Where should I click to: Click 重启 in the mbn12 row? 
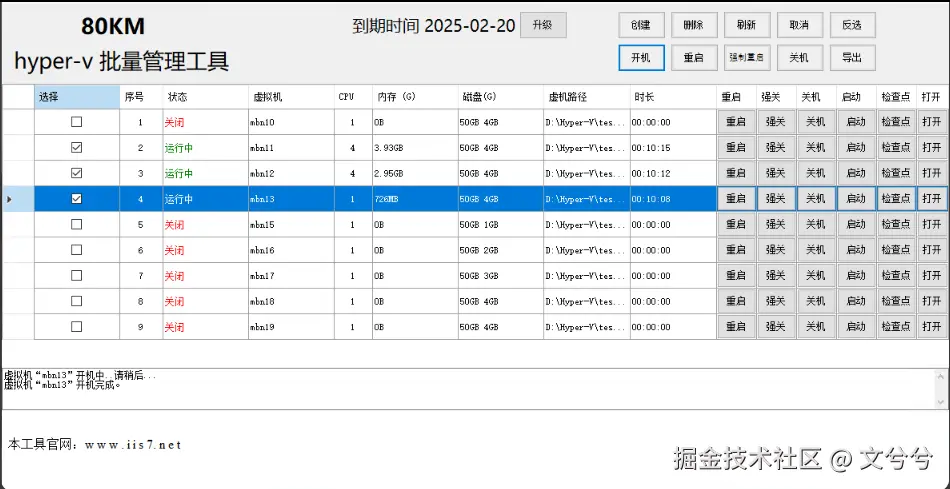coord(736,173)
